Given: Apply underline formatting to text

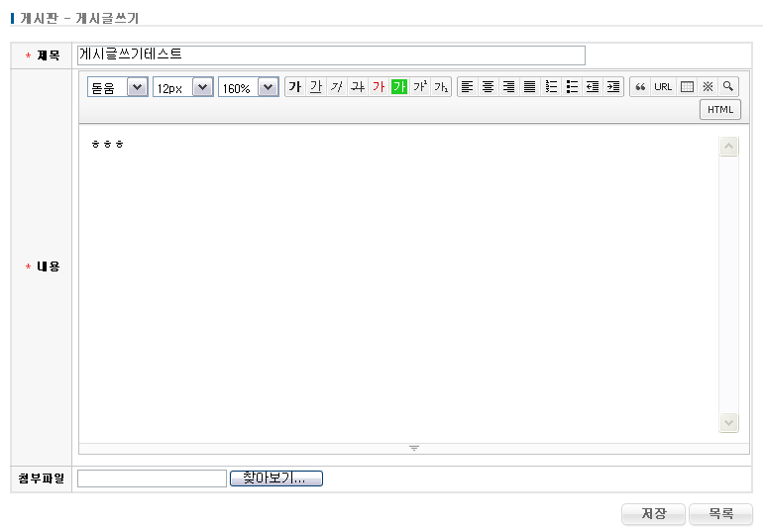Looking at the screenshot, I should coord(315,87).
